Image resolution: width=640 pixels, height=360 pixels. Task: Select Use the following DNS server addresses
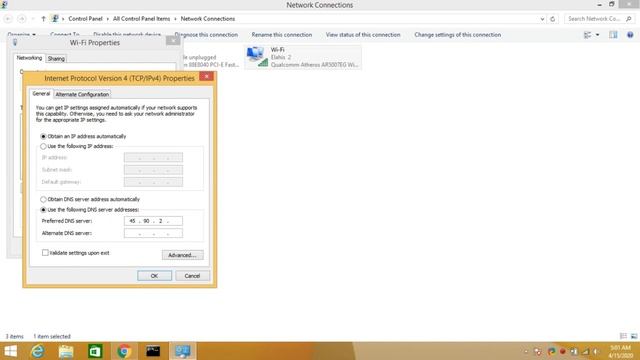90,210
